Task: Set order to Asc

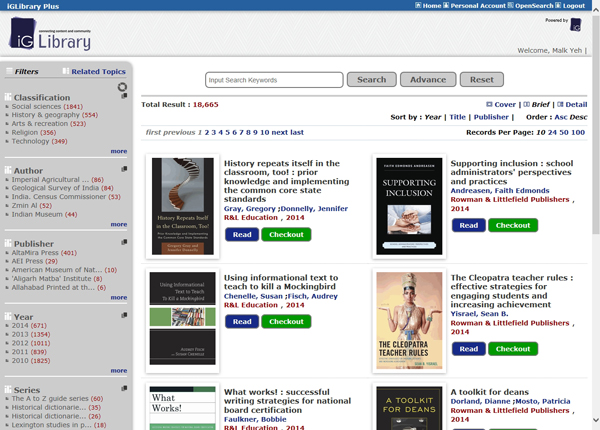Action: [x=561, y=117]
